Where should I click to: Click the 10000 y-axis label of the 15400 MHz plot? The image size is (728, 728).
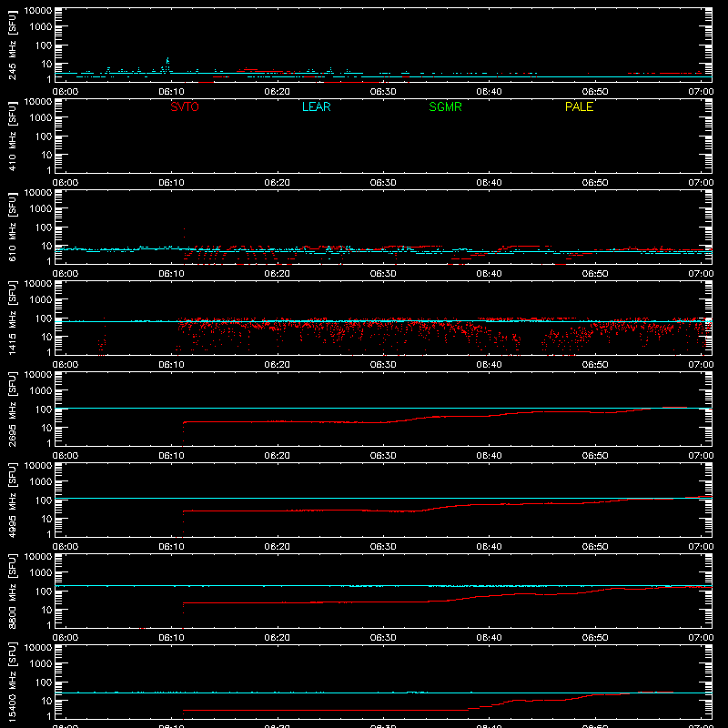38,648
